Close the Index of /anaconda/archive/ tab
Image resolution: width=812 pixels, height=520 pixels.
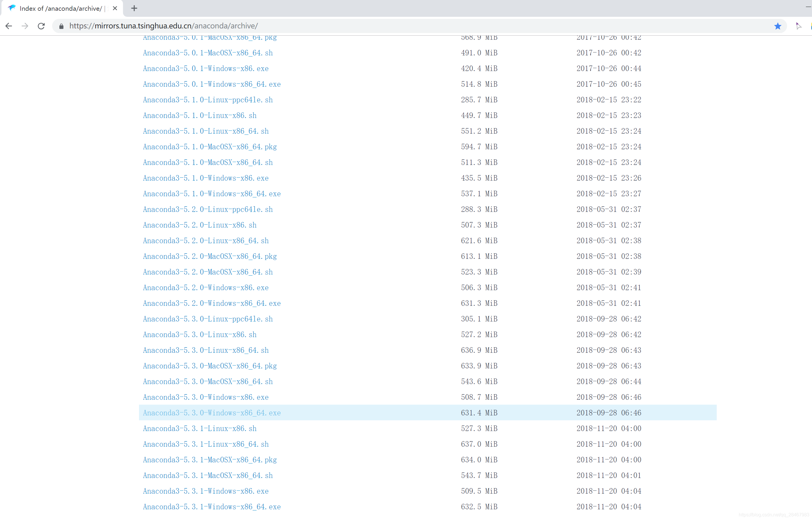115,8
